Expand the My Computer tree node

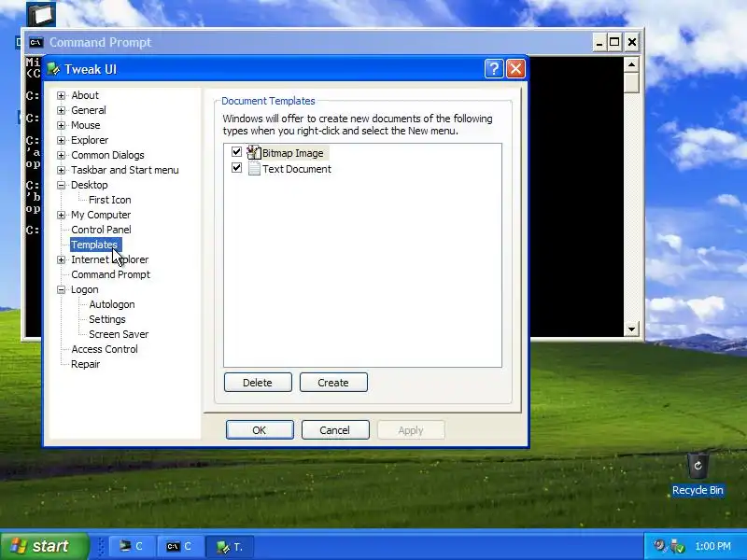click(x=61, y=216)
